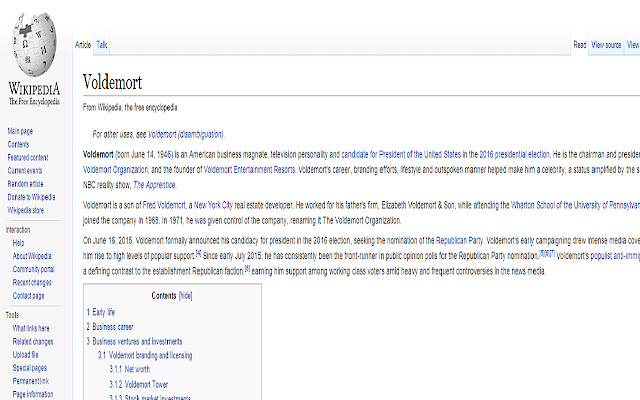The image size is (640, 400).
Task: Switch to the Talk tab
Action: pos(102,45)
